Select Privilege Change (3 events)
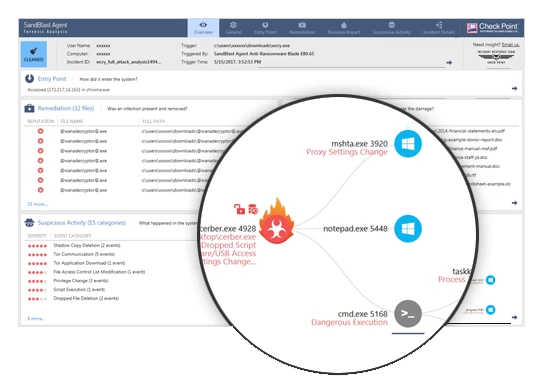The width and height of the screenshot is (543, 391). click(x=81, y=281)
